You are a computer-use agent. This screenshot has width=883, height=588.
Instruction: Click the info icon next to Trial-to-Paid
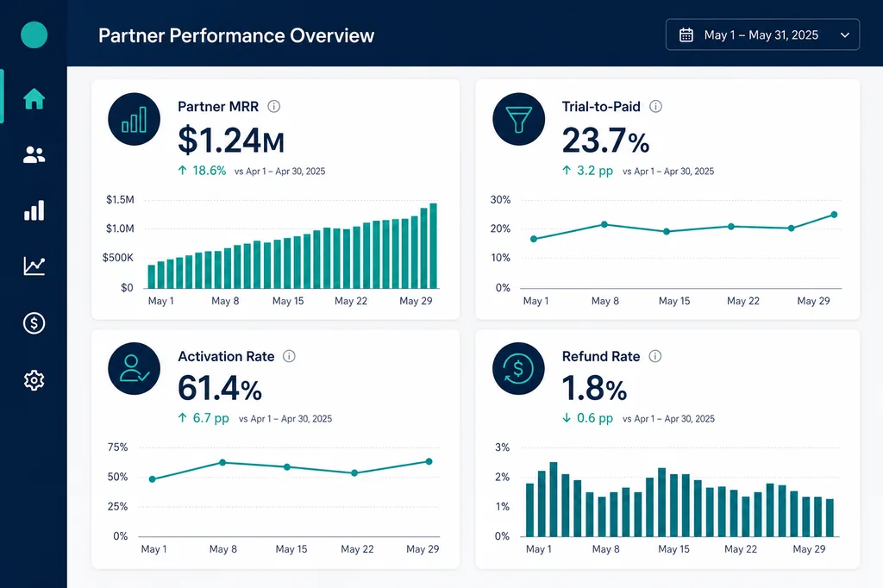click(x=655, y=106)
